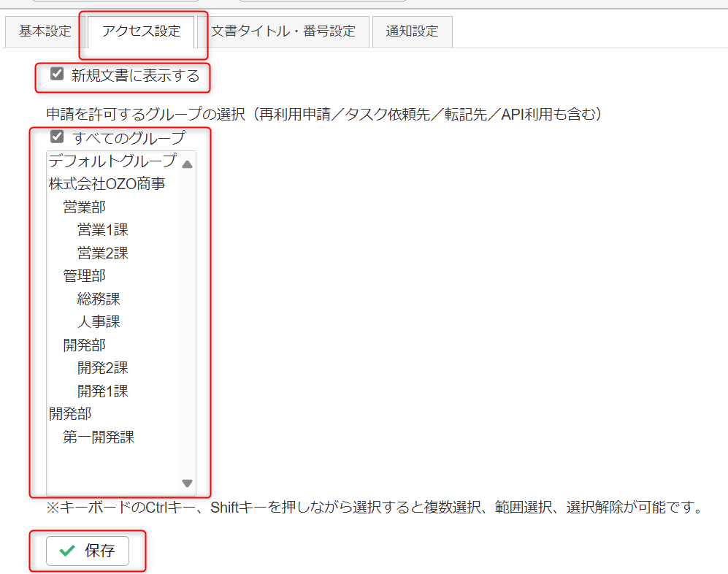Select 人事課 in group list
This screenshot has width=728, height=574.
(x=99, y=322)
